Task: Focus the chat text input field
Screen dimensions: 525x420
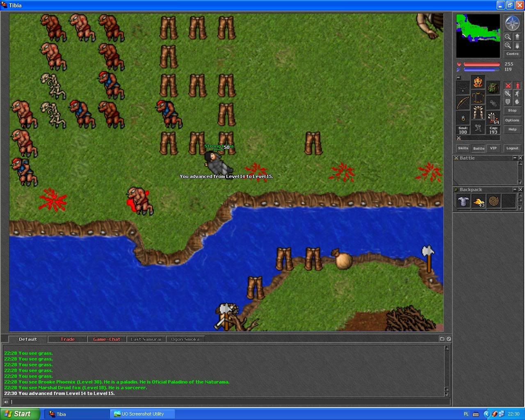Action: pyautogui.click(x=230, y=402)
